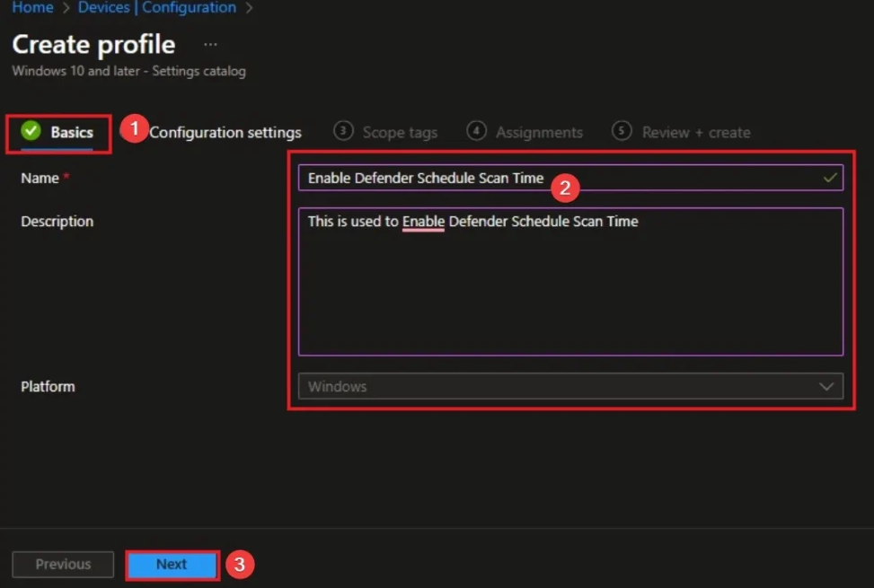This screenshot has height=588, width=874.
Task: Click into the Name input field
Action: coord(570,178)
